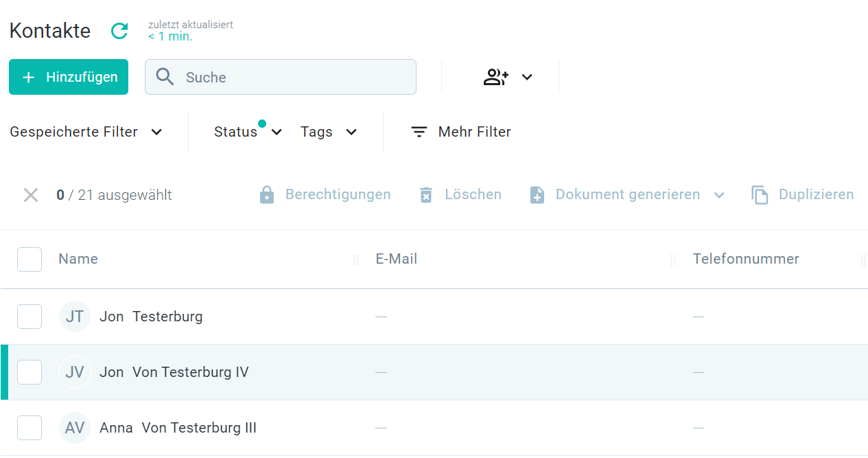The image size is (868, 458).
Task: Click the refresh contacts icon
Action: tap(119, 31)
